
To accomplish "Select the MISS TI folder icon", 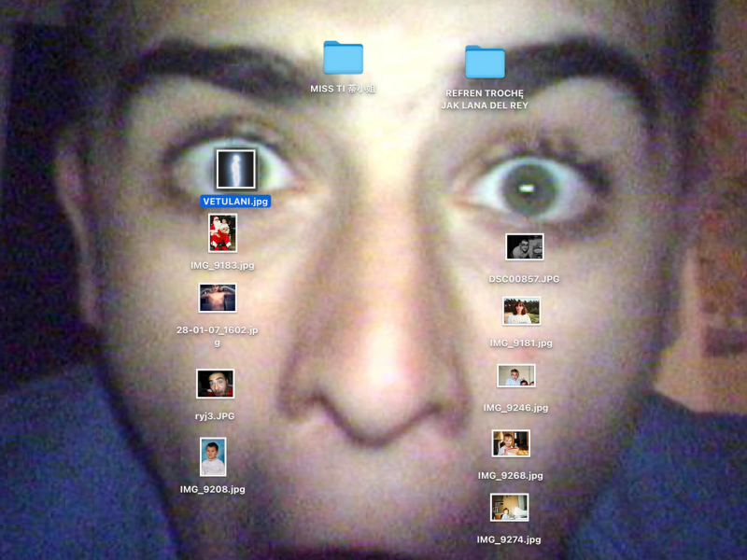I will click(343, 58).
